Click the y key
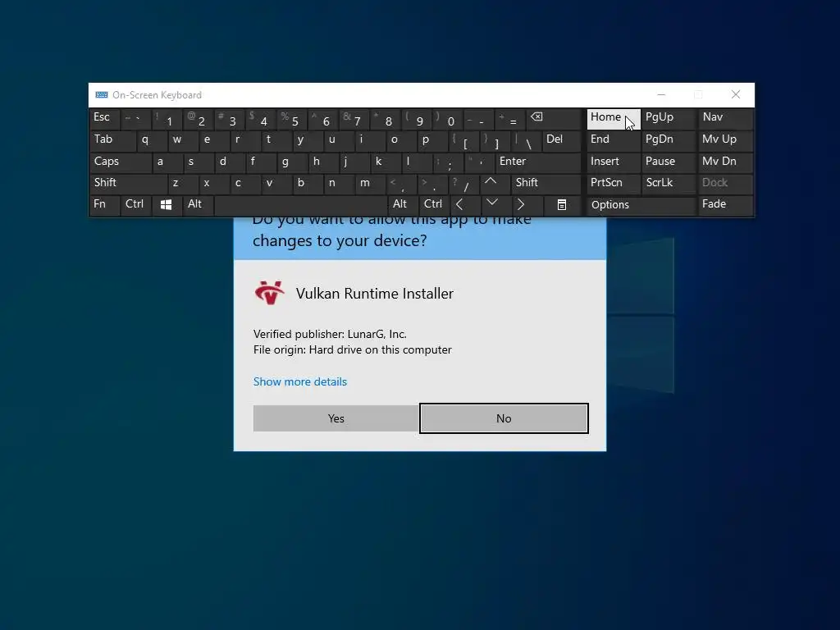Screen dimensions: 840x630 [307, 139]
